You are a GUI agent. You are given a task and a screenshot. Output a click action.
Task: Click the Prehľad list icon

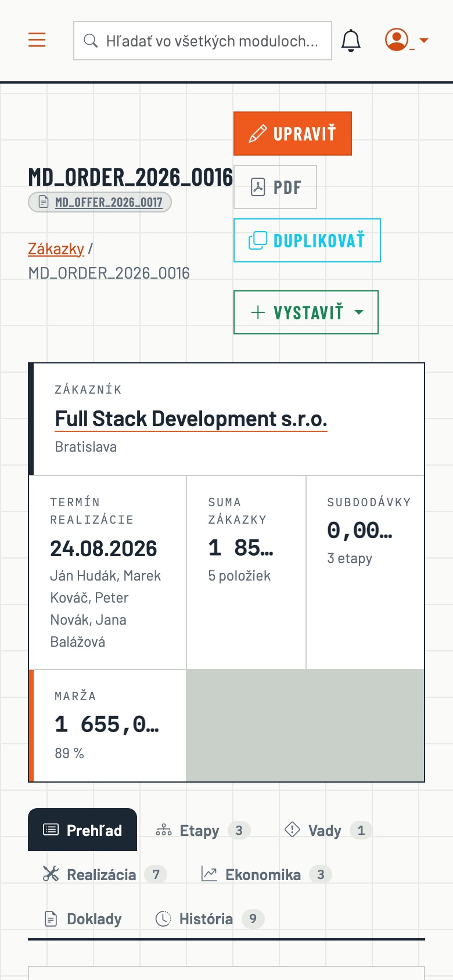click(51, 830)
